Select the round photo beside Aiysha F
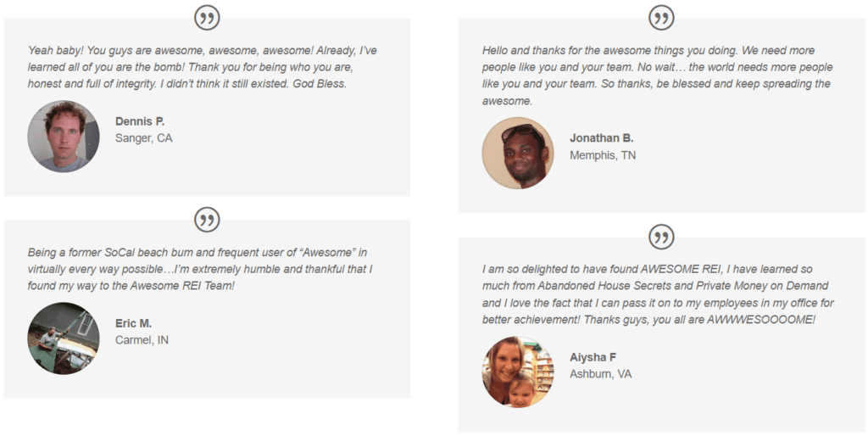This screenshot has width=868, height=436. (518, 372)
